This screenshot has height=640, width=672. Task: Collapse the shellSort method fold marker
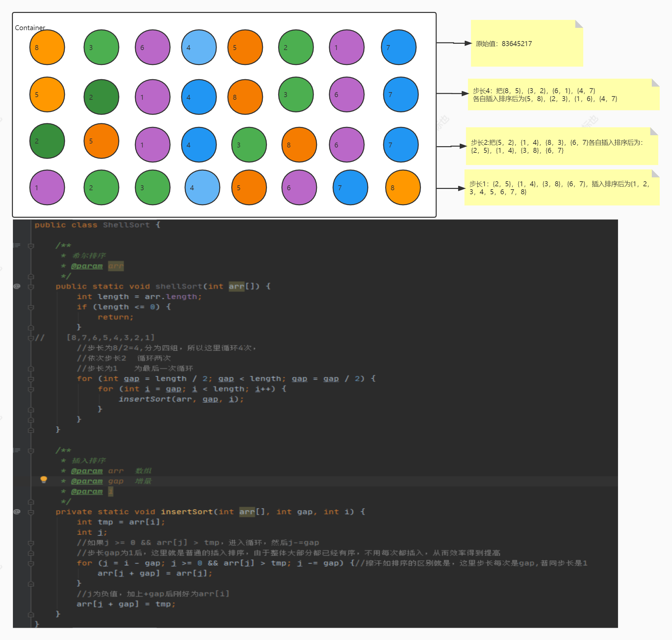point(31,287)
